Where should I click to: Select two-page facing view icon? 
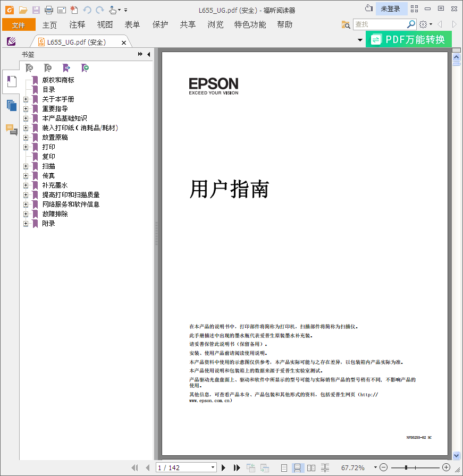click(311, 468)
